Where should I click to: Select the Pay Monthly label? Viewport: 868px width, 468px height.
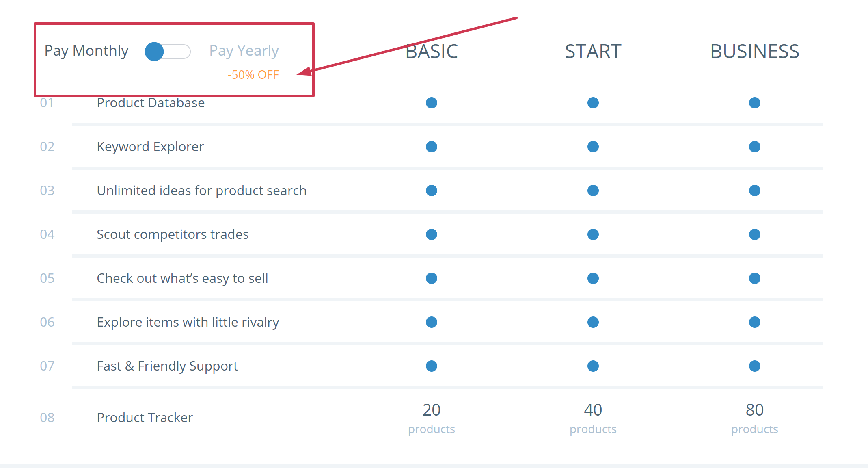click(x=86, y=51)
